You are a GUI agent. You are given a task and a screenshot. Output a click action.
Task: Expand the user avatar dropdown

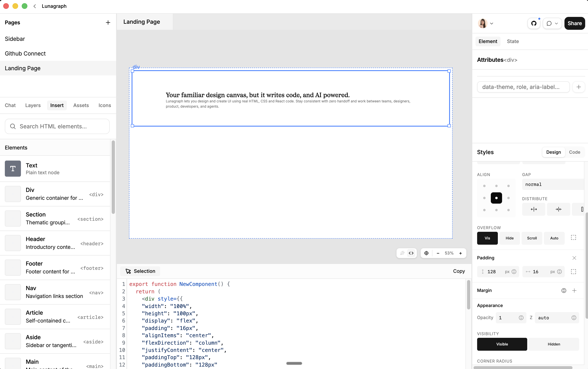click(x=492, y=23)
